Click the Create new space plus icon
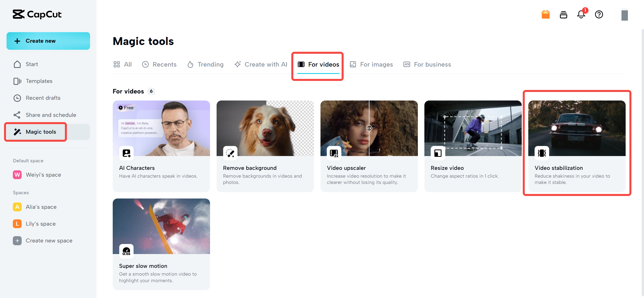The width and height of the screenshot is (644, 298). click(17, 241)
